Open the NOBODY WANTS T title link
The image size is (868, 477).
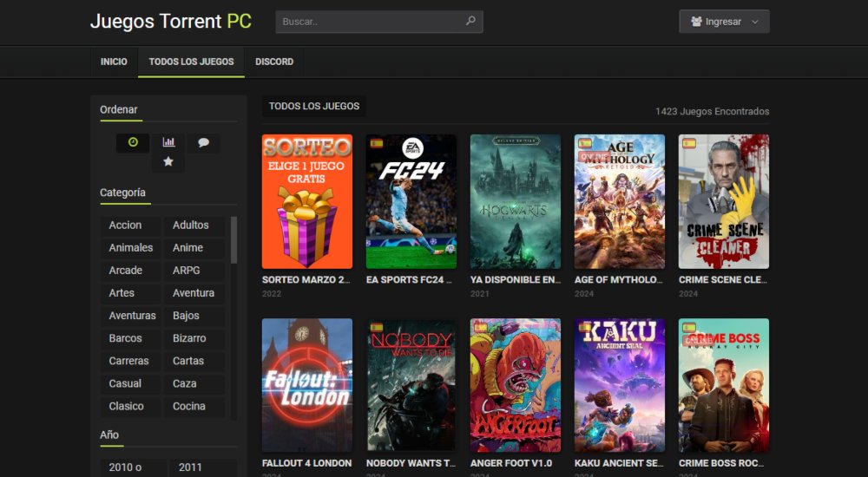coord(411,463)
